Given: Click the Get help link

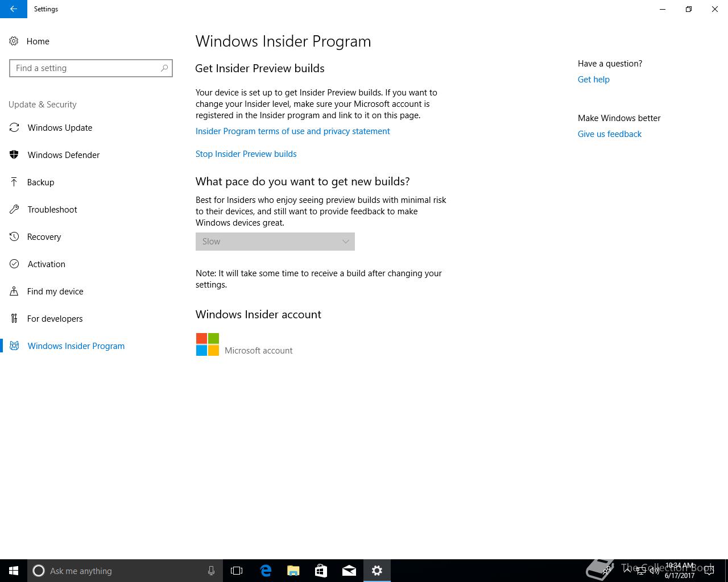Looking at the screenshot, I should tap(593, 80).
